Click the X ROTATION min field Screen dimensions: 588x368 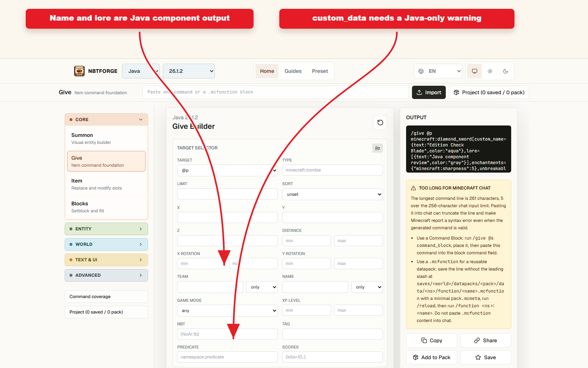click(201, 263)
